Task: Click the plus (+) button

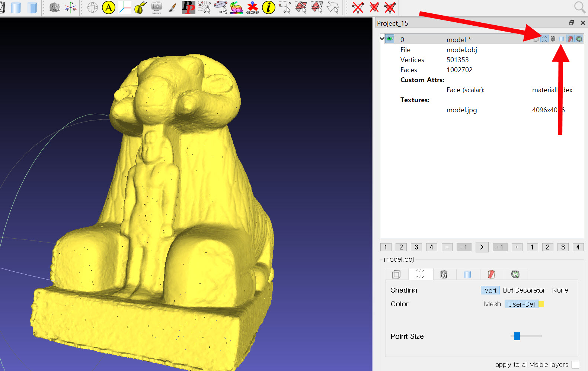Action: pos(517,247)
